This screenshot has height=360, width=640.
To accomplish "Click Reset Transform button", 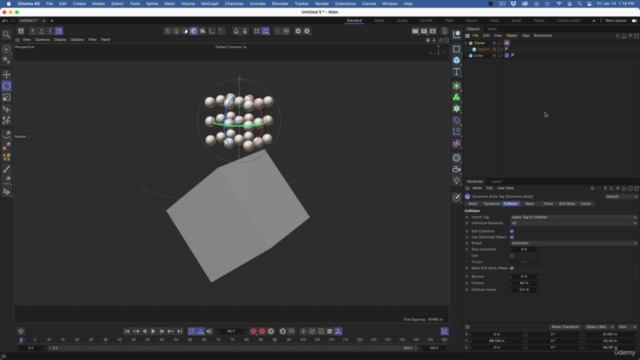I will pyautogui.click(x=565, y=327).
